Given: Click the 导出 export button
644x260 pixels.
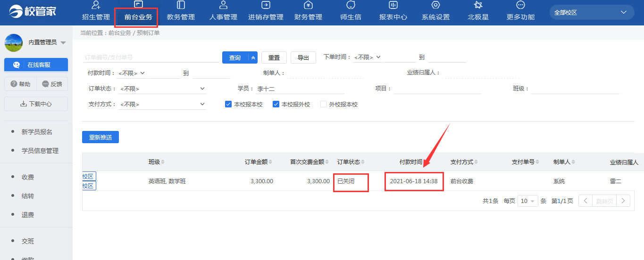Looking at the screenshot, I should click(x=303, y=57).
